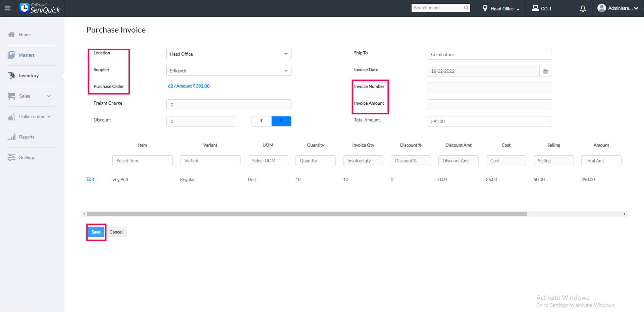Click the Reports bar chart icon
The image size is (644, 312).
tap(12, 137)
